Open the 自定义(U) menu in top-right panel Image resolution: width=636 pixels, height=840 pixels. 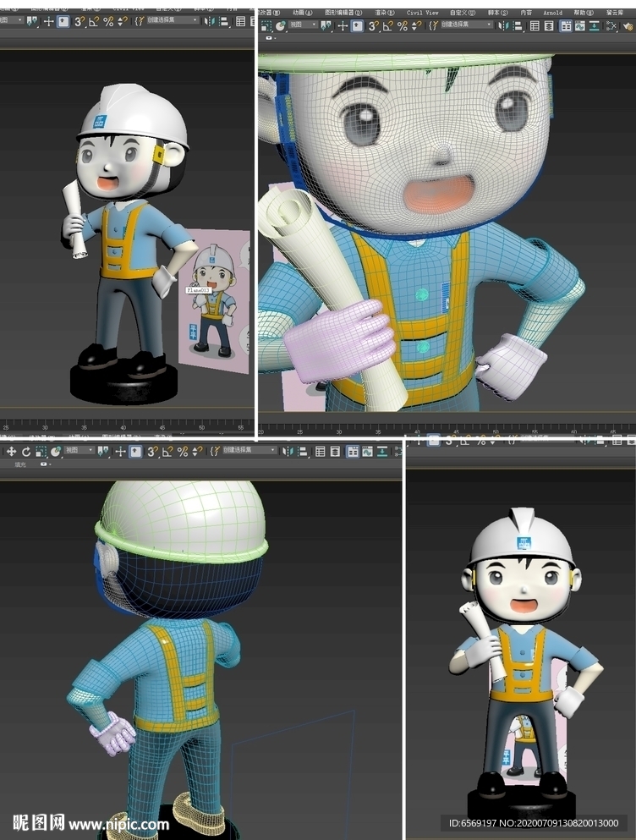[x=463, y=13]
